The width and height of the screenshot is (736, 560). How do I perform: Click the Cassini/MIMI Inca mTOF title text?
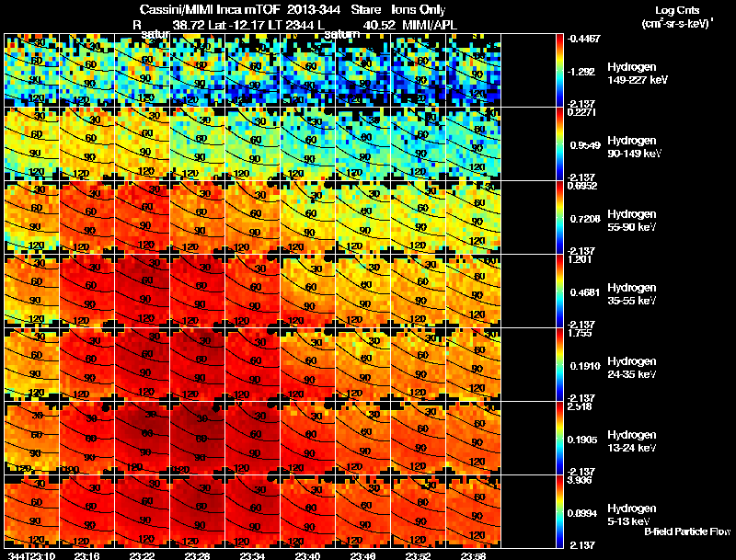[210, 10]
